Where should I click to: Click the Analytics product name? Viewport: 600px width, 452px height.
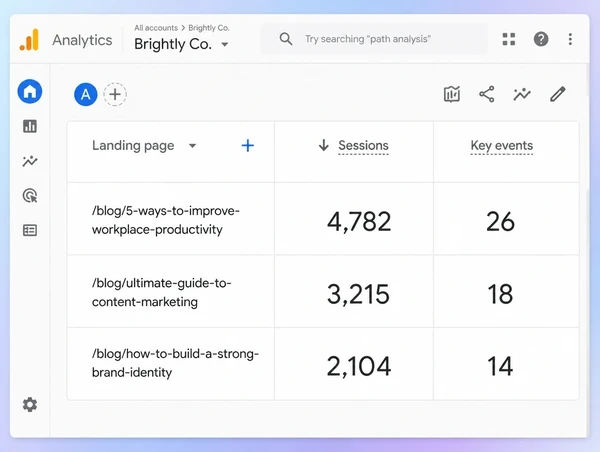82,40
